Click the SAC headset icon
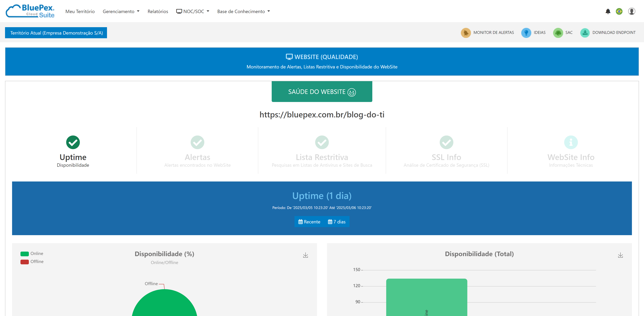The image size is (644, 316). [x=558, y=33]
